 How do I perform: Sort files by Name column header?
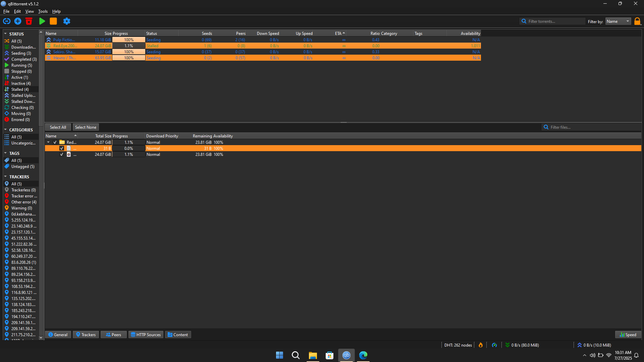pos(61,136)
